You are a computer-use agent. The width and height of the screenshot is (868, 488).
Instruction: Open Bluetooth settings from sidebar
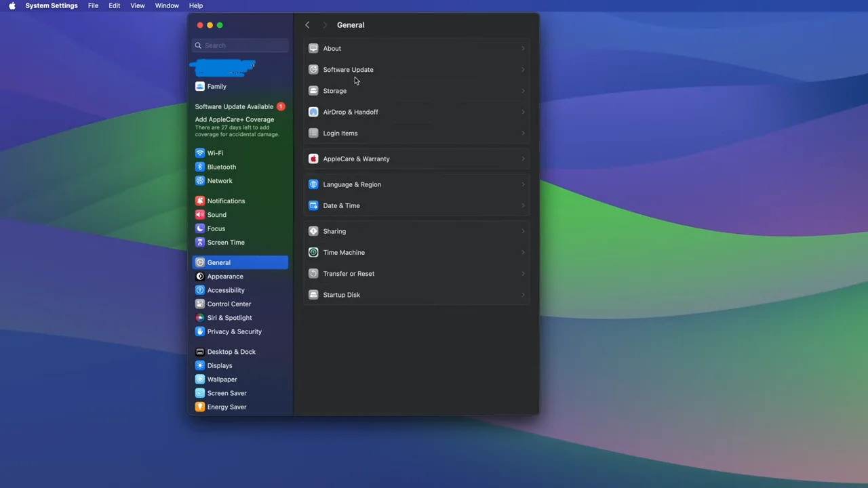point(200,167)
